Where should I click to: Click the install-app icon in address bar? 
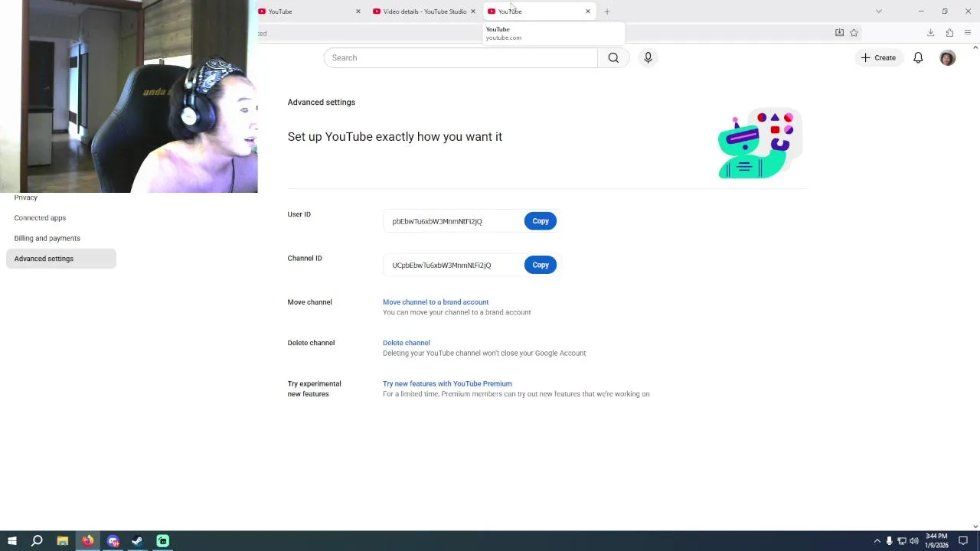click(839, 33)
